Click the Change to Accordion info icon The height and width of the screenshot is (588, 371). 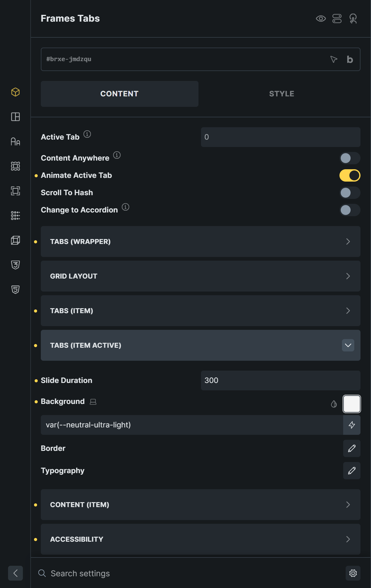[x=126, y=207]
